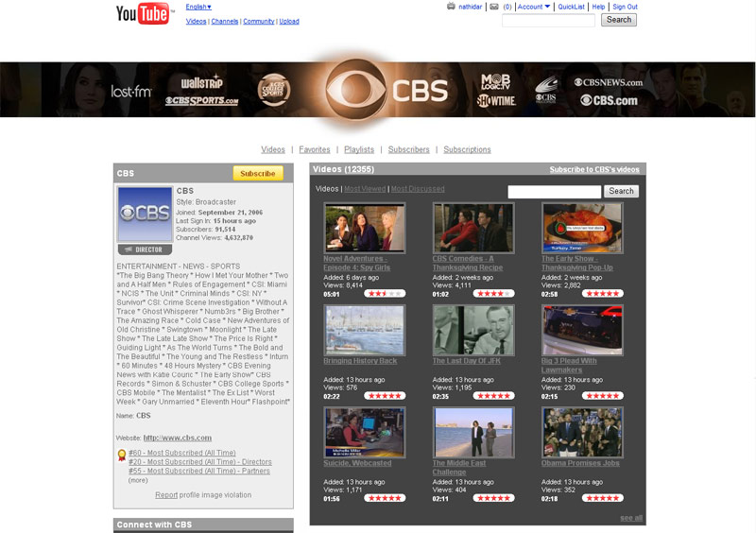Open the Upload navigation link
Image resolution: width=756 pixels, height=533 pixels.
[x=289, y=21]
